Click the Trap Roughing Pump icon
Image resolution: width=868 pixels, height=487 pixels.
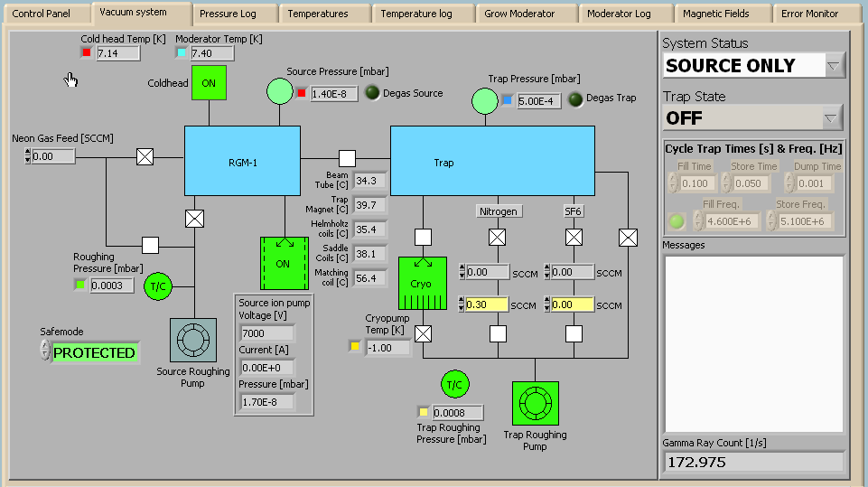click(536, 403)
